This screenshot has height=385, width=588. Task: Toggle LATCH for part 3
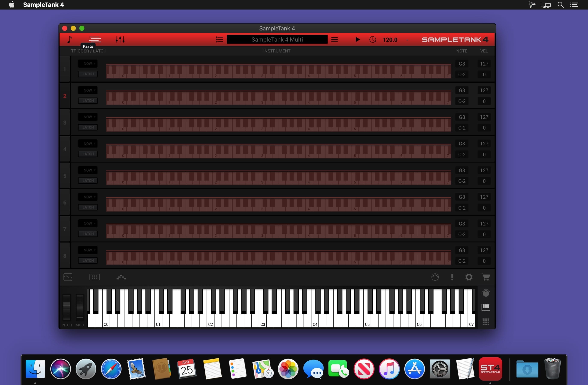click(x=88, y=127)
